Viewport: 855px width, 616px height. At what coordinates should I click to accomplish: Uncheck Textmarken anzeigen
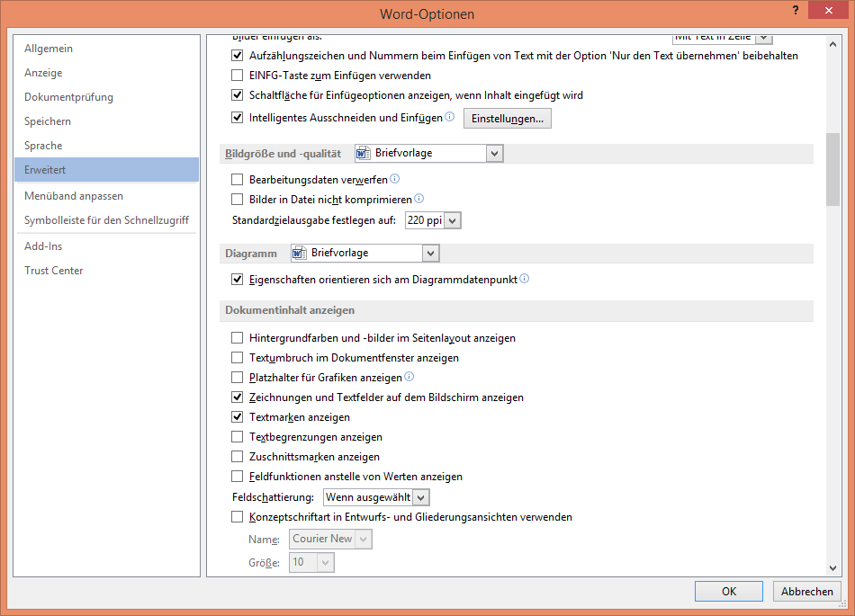click(x=238, y=417)
